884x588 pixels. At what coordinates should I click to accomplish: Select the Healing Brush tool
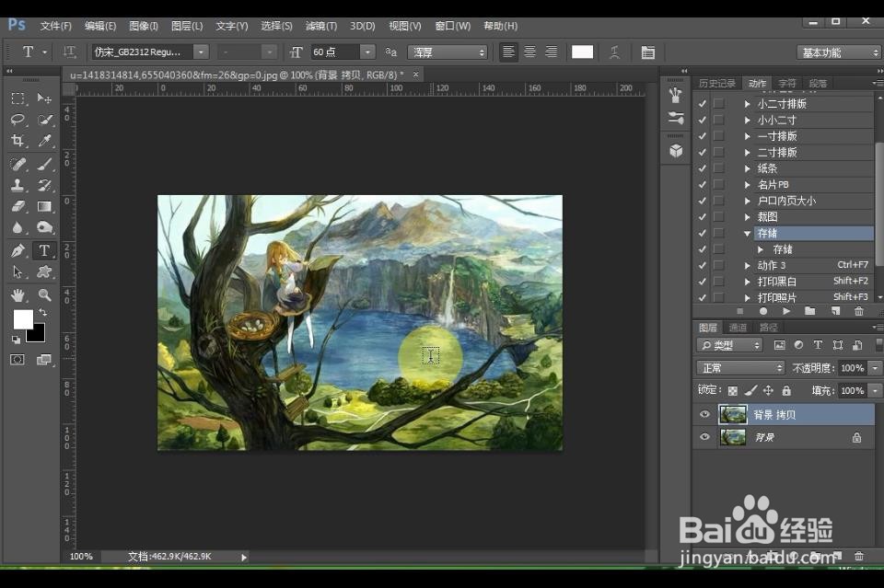pos(17,164)
